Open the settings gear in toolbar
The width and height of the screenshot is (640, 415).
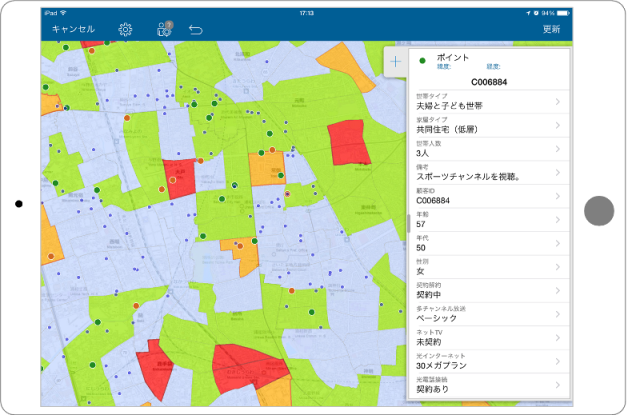pyautogui.click(x=126, y=29)
